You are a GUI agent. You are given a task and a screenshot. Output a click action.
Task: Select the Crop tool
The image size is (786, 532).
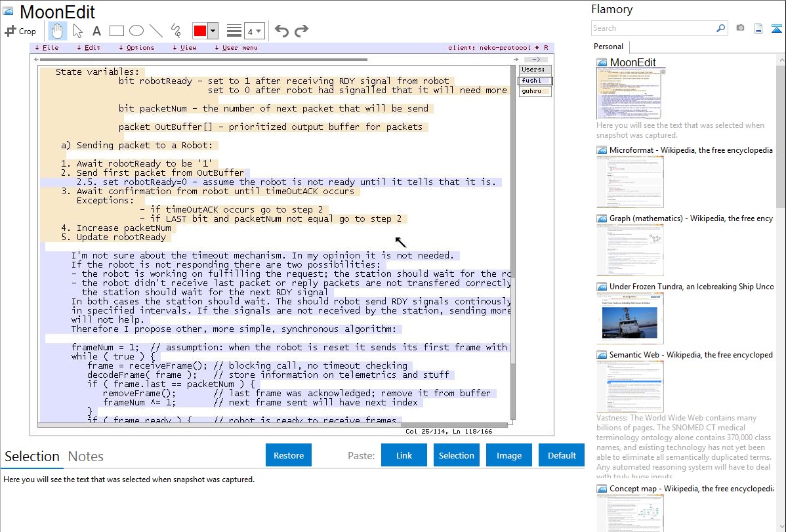click(20, 31)
